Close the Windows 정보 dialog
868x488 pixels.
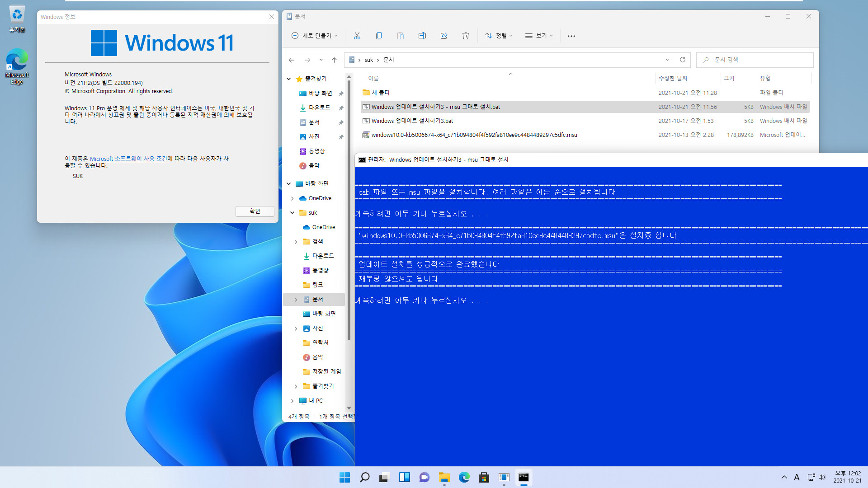(x=272, y=17)
